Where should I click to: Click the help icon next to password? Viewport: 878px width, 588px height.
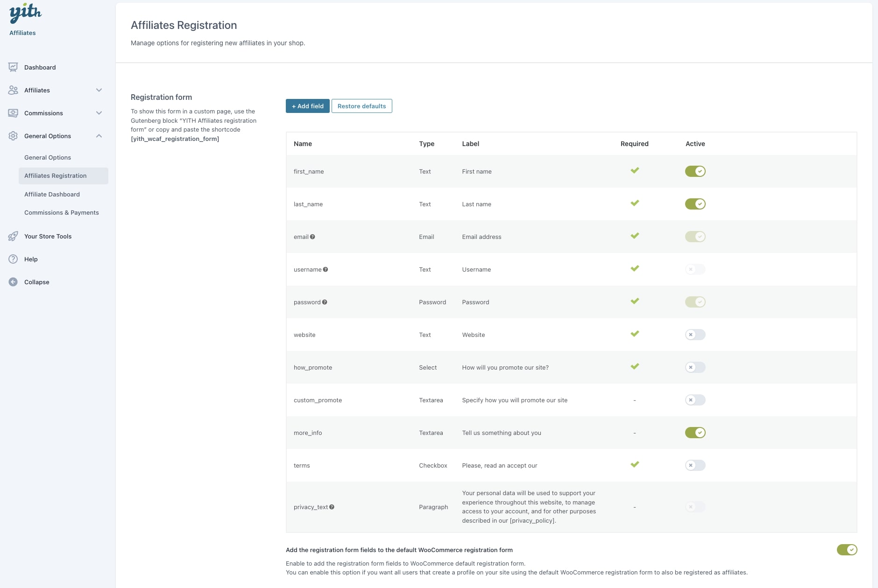coord(325,302)
